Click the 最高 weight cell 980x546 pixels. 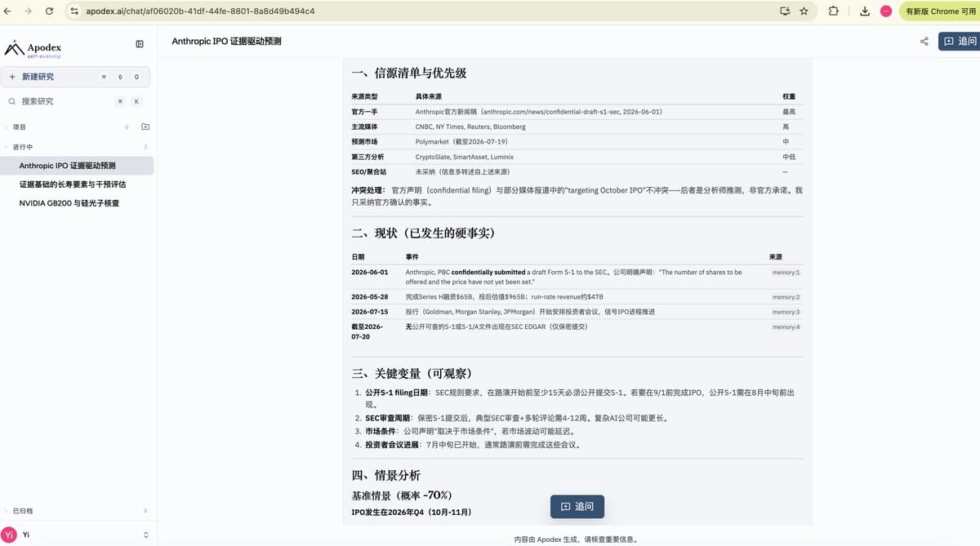[789, 112]
